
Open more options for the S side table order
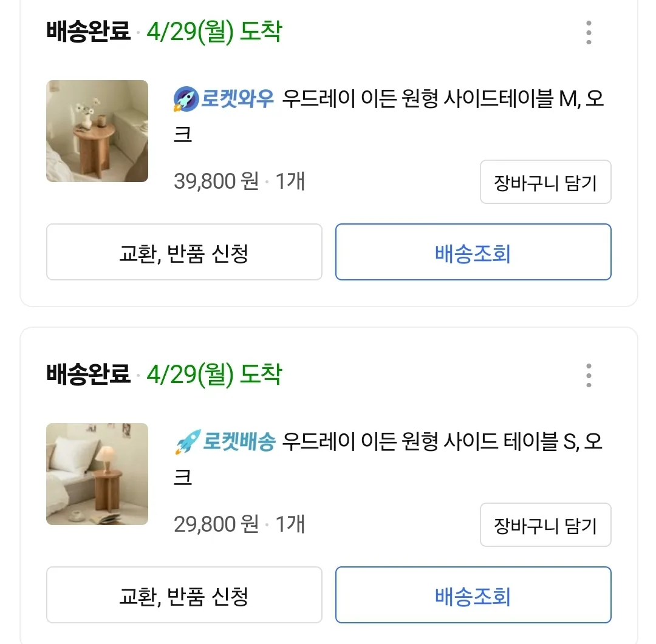click(x=589, y=376)
